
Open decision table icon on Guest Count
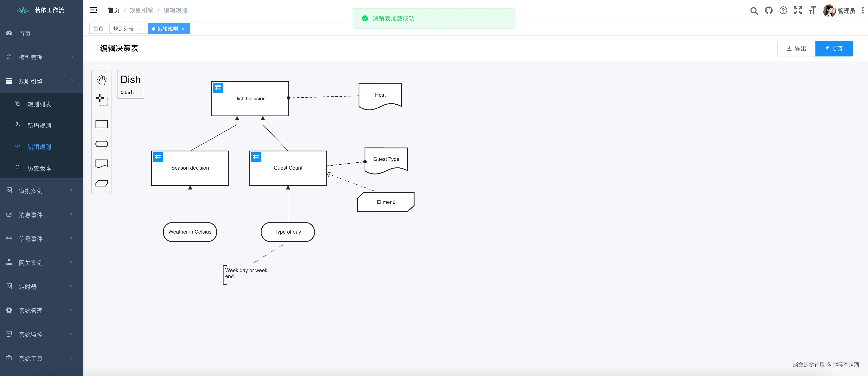click(x=256, y=157)
